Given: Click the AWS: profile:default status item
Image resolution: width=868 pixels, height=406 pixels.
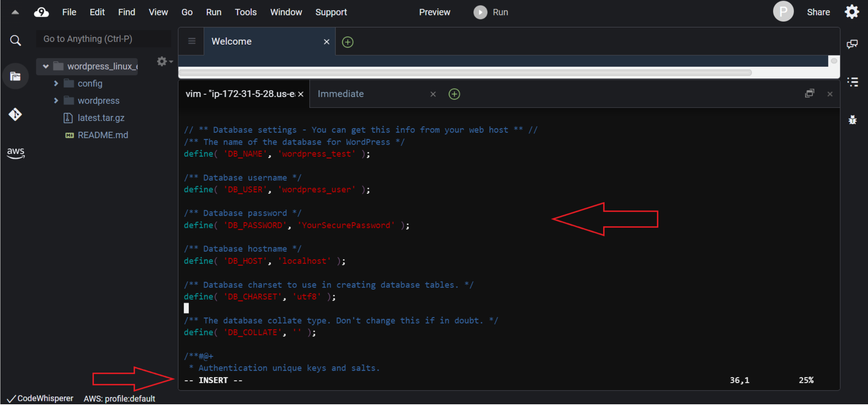Looking at the screenshot, I should 119,399.
